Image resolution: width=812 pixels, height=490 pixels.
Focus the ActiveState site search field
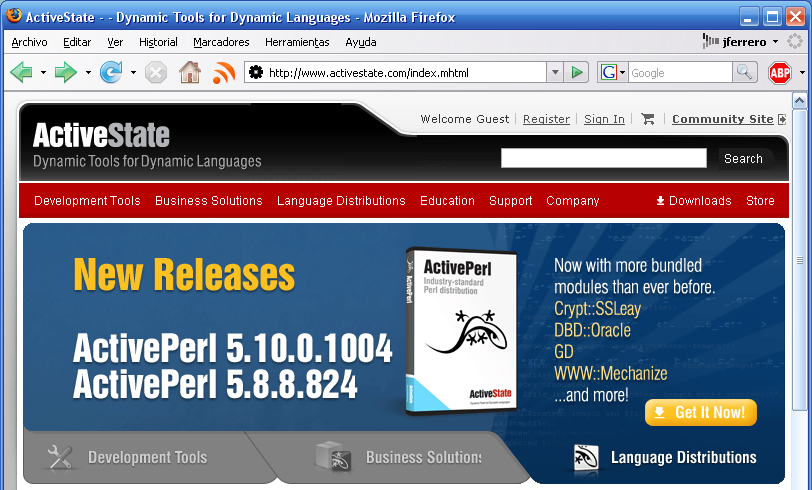pos(603,158)
